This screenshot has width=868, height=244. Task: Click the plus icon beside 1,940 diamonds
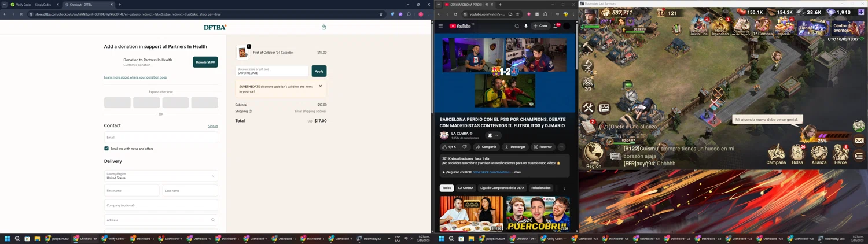tap(862, 12)
